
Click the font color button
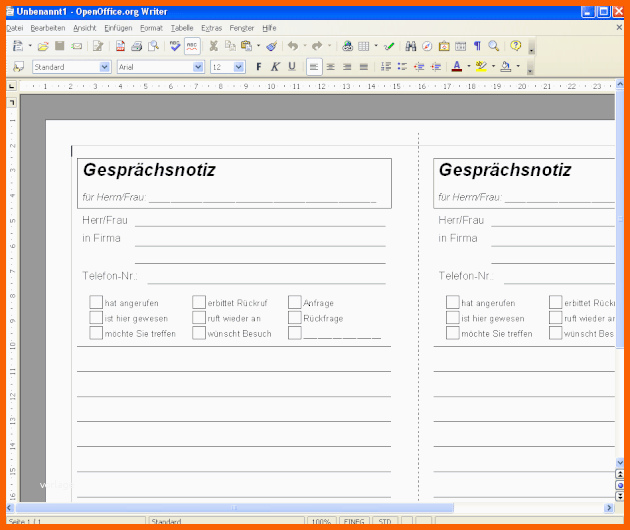click(455, 67)
